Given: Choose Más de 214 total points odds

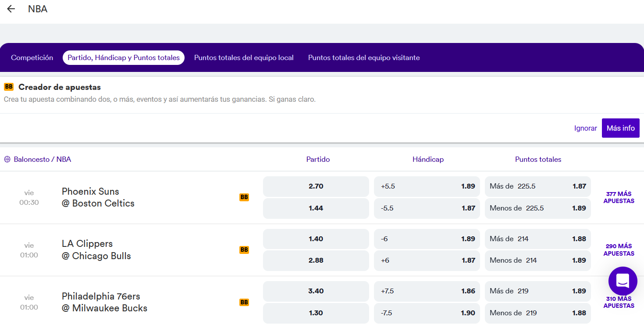Looking at the screenshot, I should pyautogui.click(x=537, y=239).
